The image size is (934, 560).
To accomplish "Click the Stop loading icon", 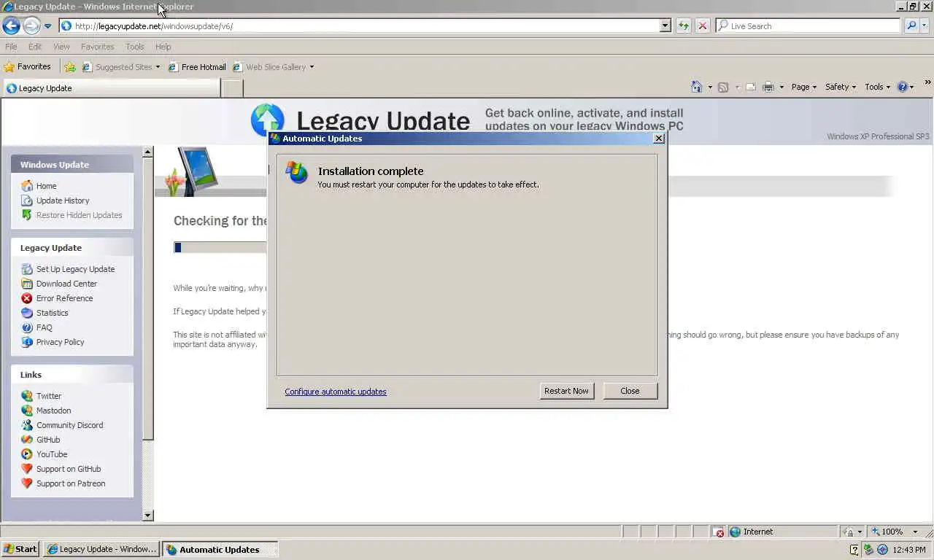I will 703,26.
